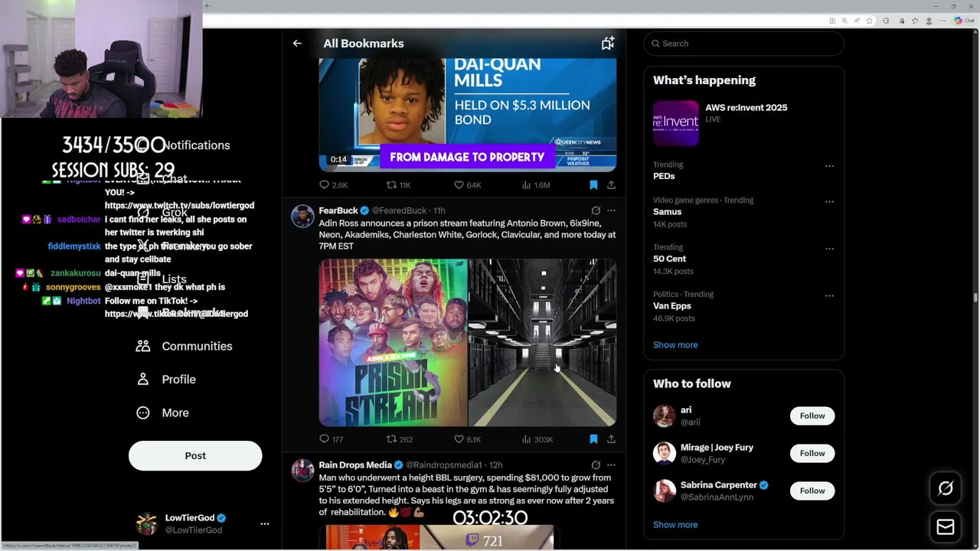Open trending topic Van Epps

point(672,306)
